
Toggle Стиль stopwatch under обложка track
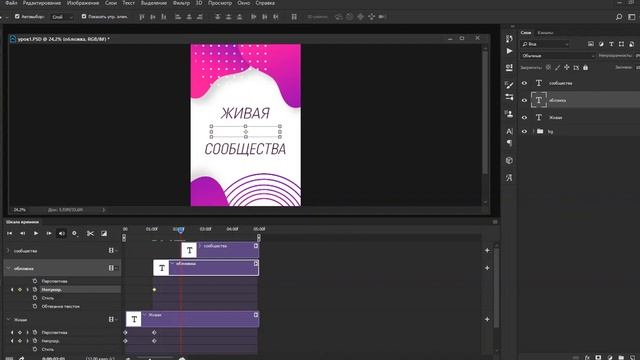tap(35, 298)
